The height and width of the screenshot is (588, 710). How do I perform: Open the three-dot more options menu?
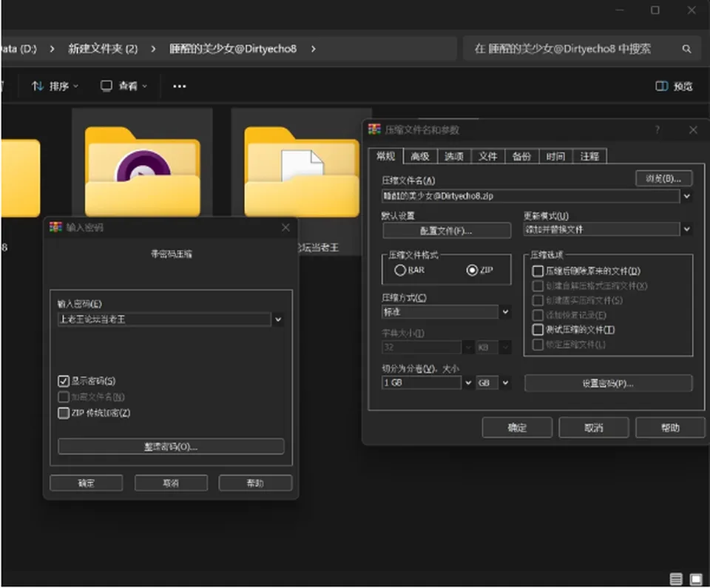point(179,86)
